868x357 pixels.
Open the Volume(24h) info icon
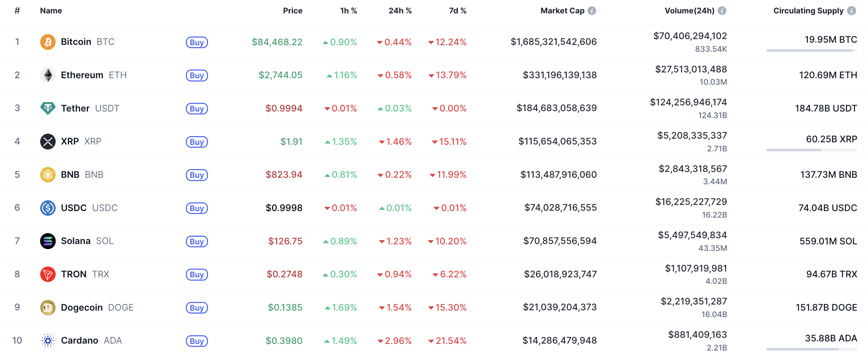[722, 11]
